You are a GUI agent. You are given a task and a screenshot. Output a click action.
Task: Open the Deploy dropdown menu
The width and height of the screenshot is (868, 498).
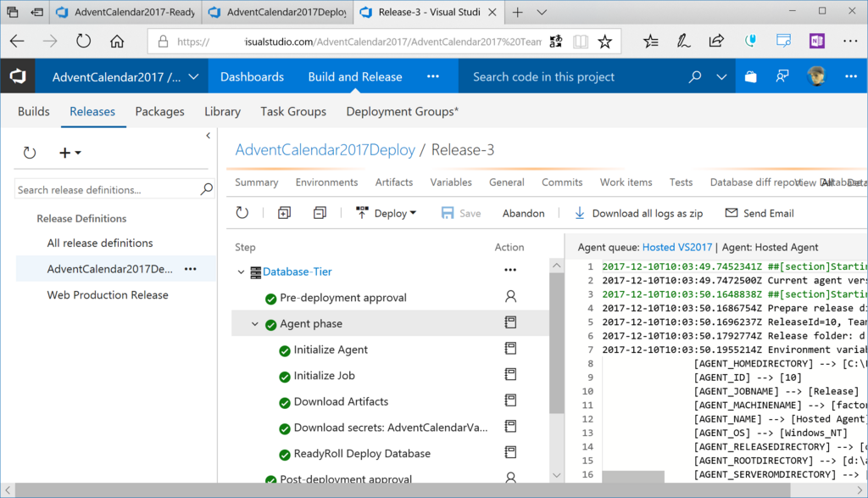(386, 213)
